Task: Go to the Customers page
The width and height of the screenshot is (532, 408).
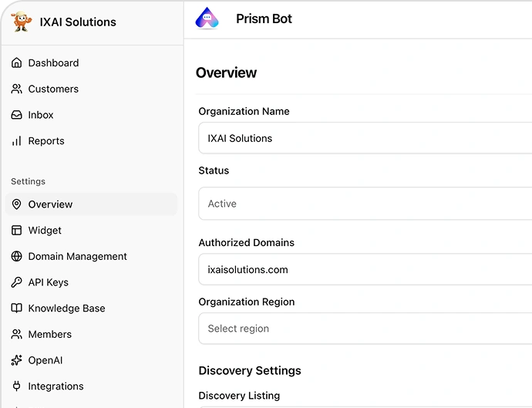Action: pyautogui.click(x=91, y=89)
